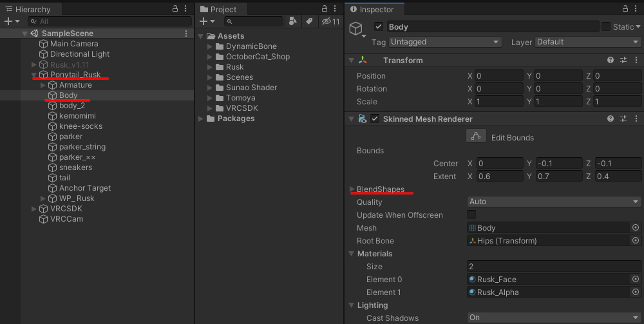The width and height of the screenshot is (644, 324).
Task: Open the Hierarchy panel three-dot menu
Action: 185,8
